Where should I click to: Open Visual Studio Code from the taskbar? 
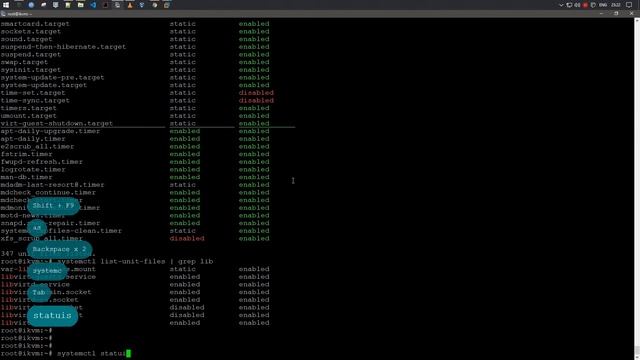(93, 5)
